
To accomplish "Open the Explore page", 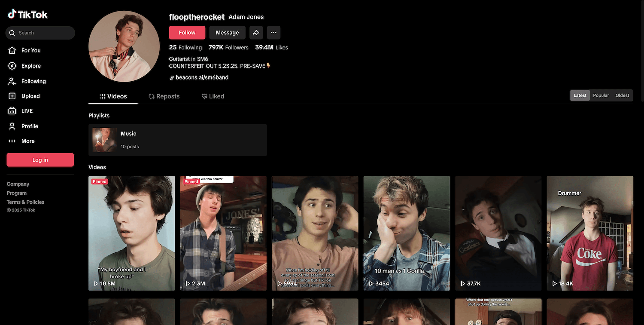I will (31, 66).
